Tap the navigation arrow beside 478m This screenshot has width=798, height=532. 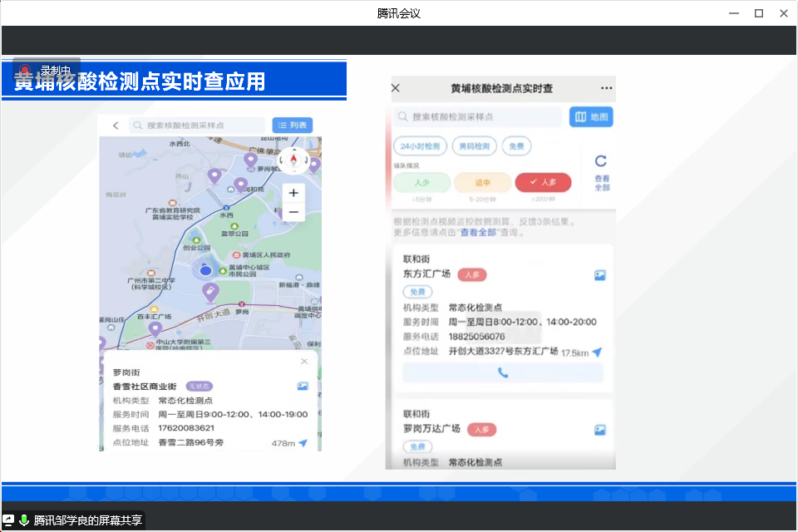303,443
